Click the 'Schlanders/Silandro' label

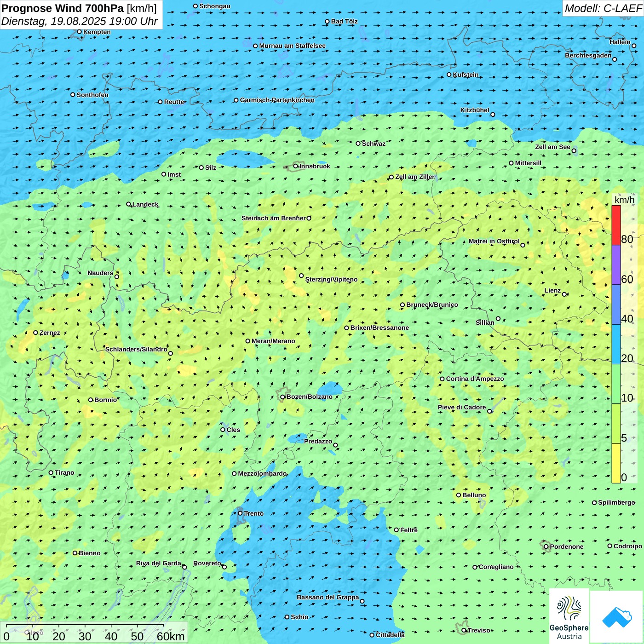click(136, 349)
